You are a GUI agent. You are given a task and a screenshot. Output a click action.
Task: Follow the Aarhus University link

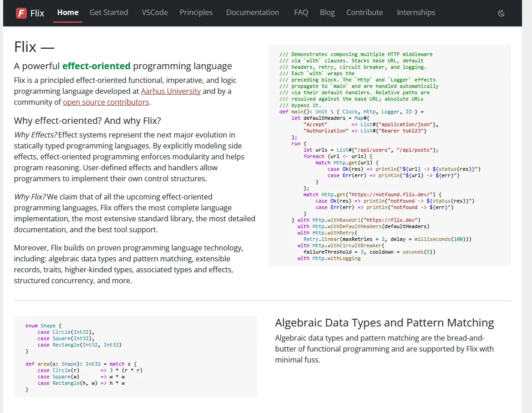(171, 91)
